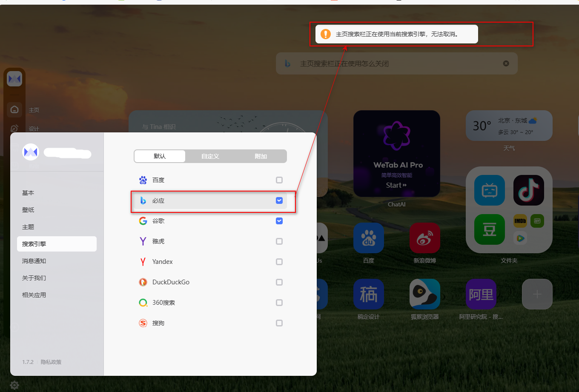Click the 谷歌 Google logo in the engine list
The image size is (579, 392).
click(143, 221)
